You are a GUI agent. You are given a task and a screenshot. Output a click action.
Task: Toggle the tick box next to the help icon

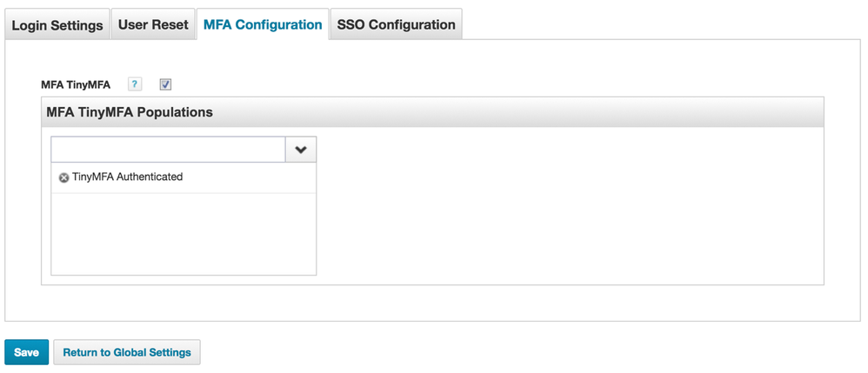(165, 84)
